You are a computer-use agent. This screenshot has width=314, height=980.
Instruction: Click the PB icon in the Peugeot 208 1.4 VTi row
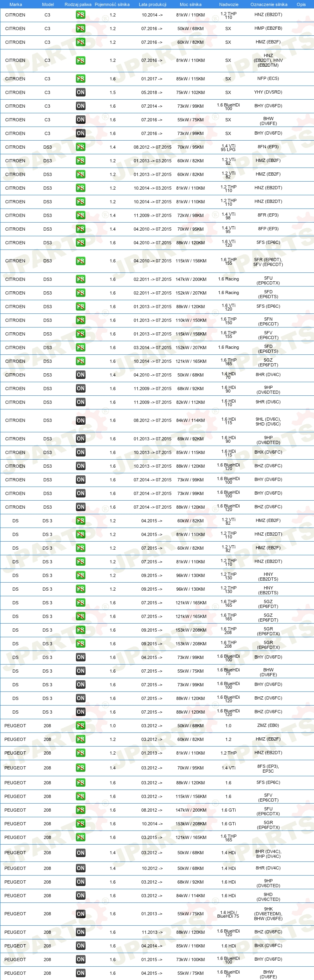(x=80, y=768)
